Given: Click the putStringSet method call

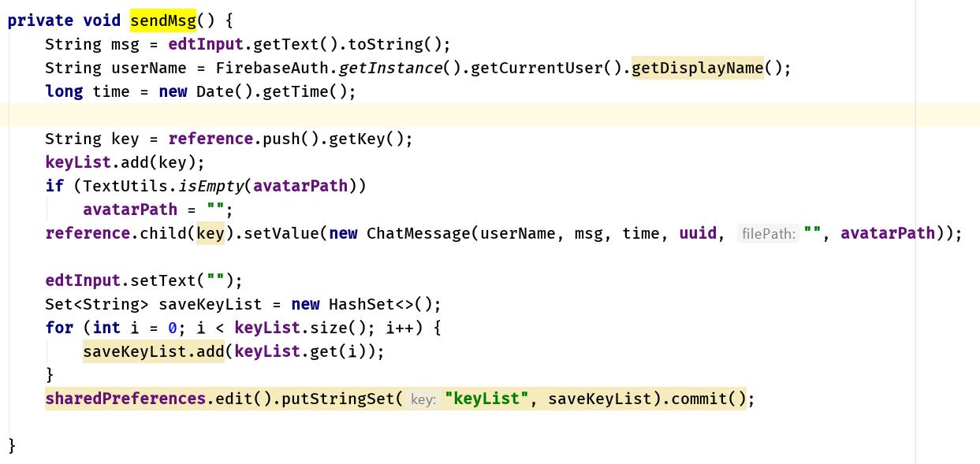Looking at the screenshot, I should (338, 399).
